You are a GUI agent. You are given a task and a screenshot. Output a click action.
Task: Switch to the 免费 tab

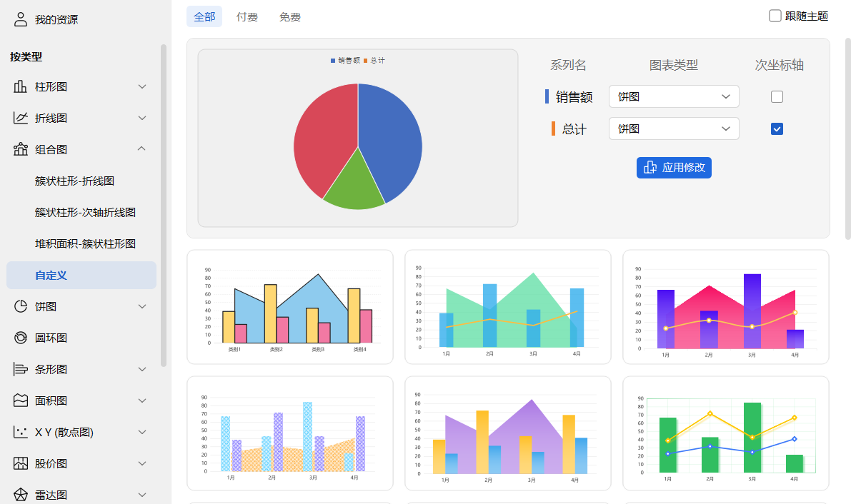pyautogui.click(x=289, y=16)
